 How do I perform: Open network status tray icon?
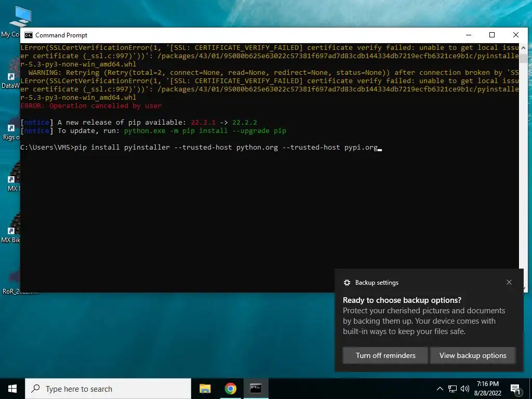tap(453, 389)
